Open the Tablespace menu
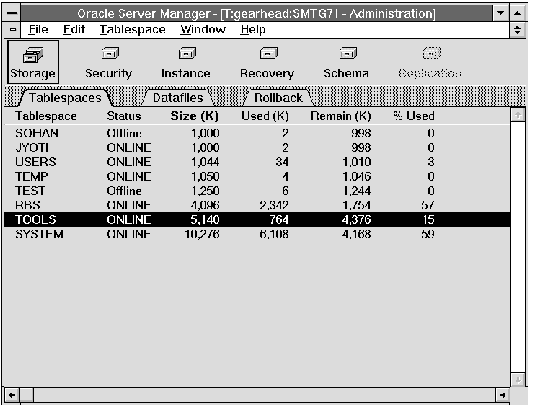536x409 pixels. pos(133,30)
